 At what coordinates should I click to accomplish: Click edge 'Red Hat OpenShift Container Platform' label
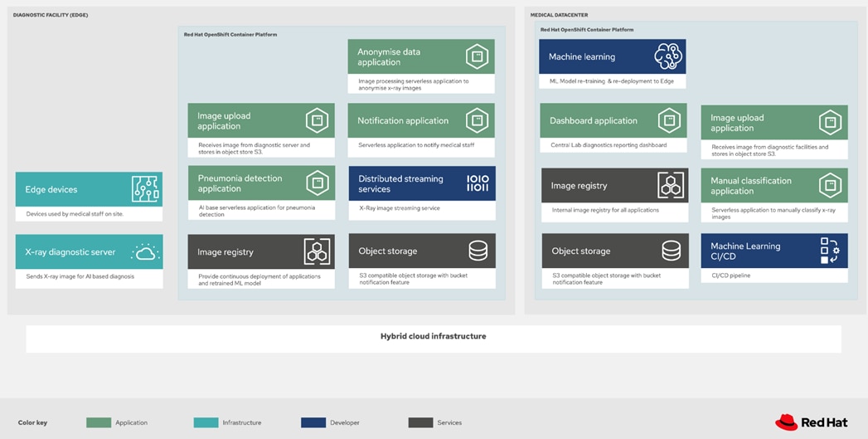pos(230,34)
